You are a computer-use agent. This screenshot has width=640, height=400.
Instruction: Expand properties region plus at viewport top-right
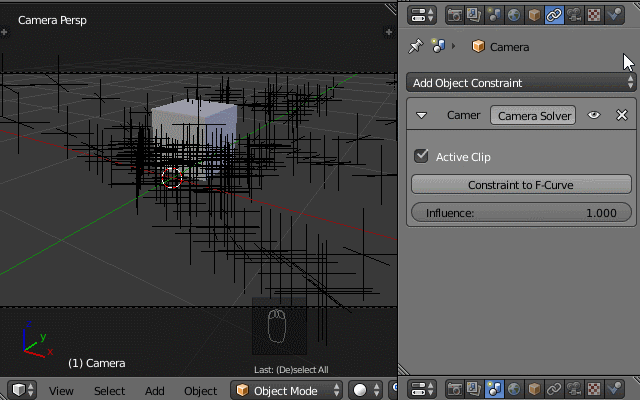coord(389,32)
